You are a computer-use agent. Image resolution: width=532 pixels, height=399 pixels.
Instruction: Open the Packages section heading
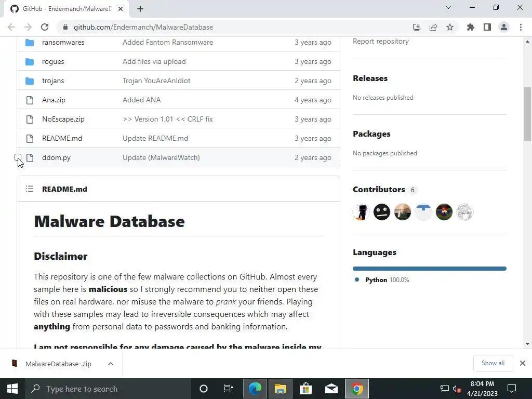point(371,134)
